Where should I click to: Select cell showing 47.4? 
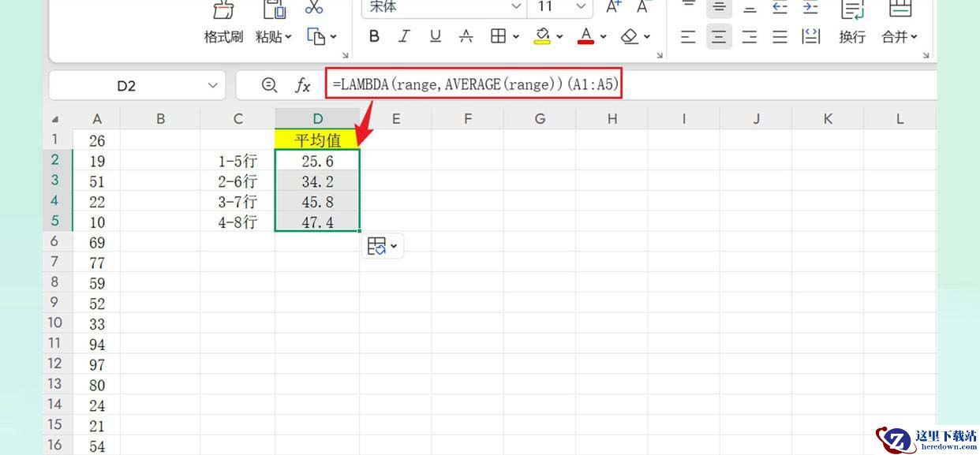(x=317, y=222)
